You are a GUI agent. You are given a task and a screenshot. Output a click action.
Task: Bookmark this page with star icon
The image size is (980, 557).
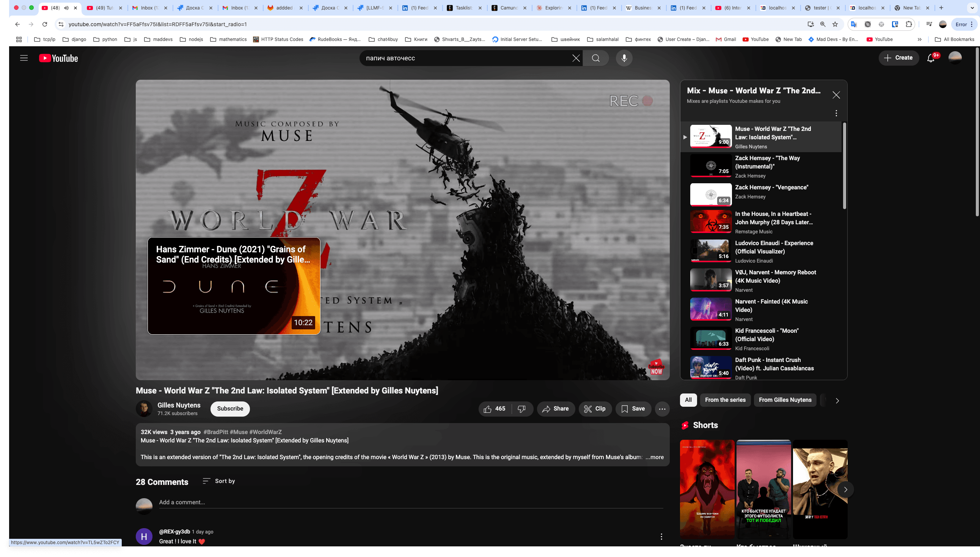point(835,25)
